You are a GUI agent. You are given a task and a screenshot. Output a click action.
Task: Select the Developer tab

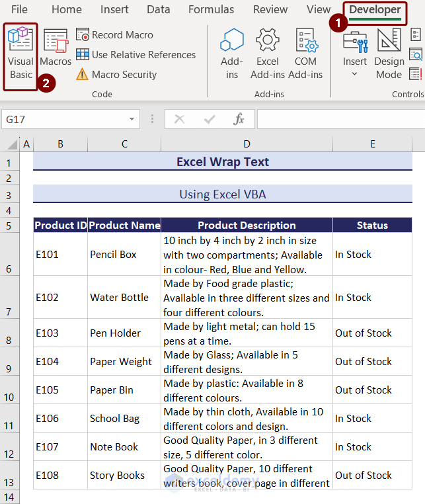(375, 10)
